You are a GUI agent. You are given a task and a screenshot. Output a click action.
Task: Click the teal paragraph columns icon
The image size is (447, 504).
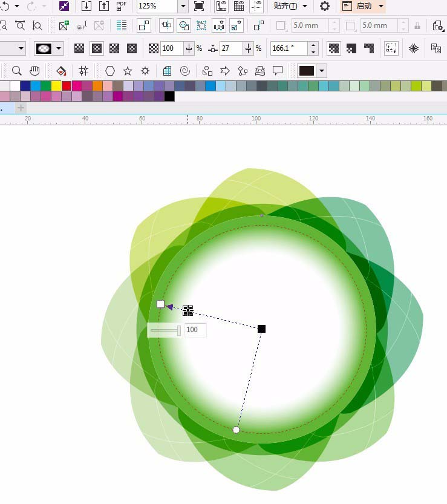coord(122,25)
